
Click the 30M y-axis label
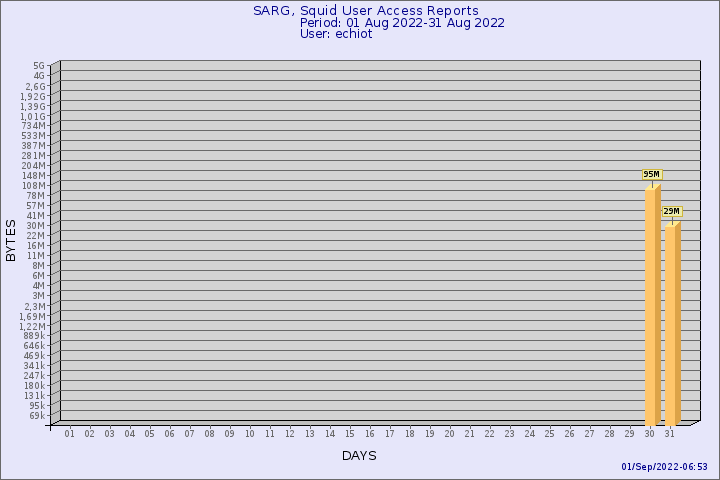[x=36, y=226]
